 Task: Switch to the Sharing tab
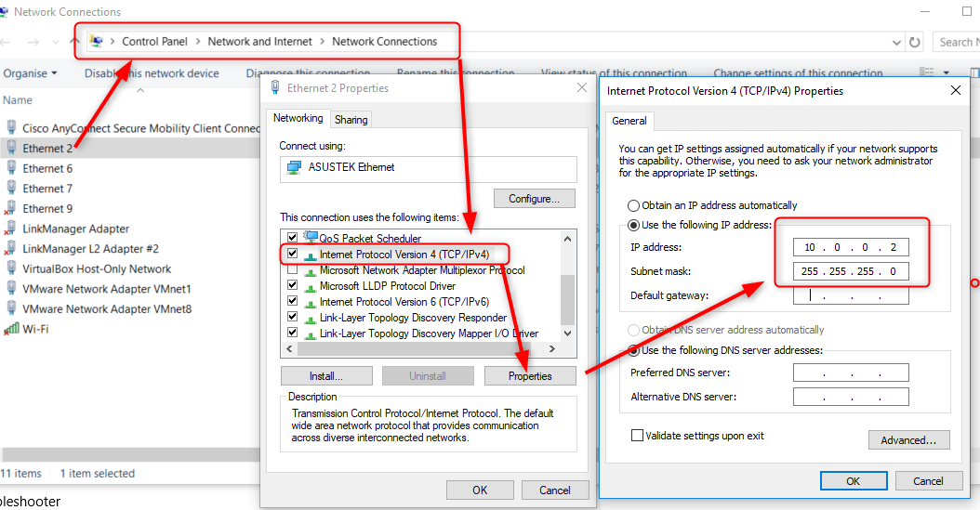coord(351,119)
